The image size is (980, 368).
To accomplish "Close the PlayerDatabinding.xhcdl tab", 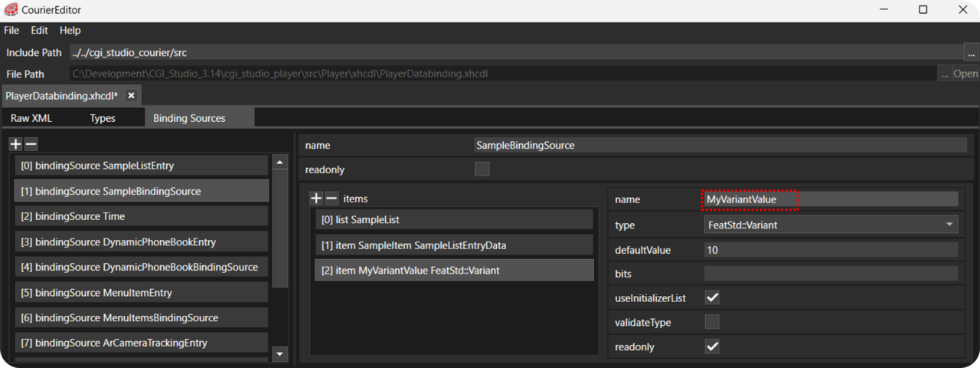I will pyautogui.click(x=131, y=96).
